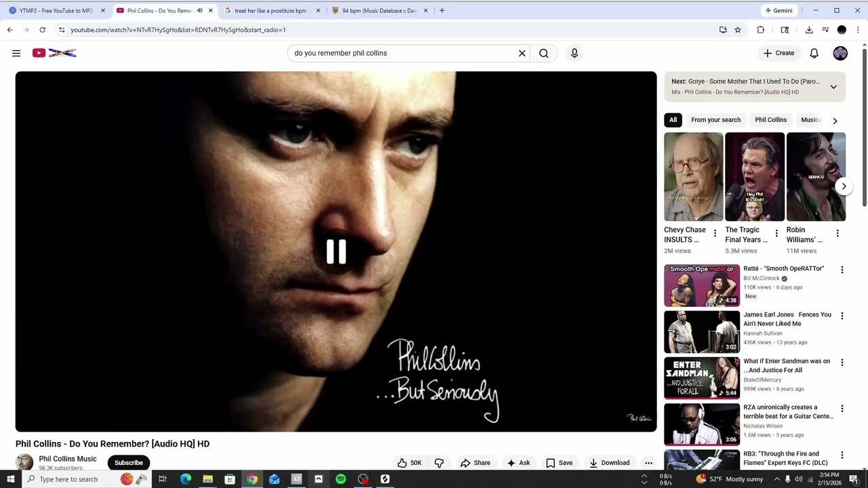Screen dimensions: 868x488
Task: Download the video
Action: pyautogui.click(x=610, y=463)
